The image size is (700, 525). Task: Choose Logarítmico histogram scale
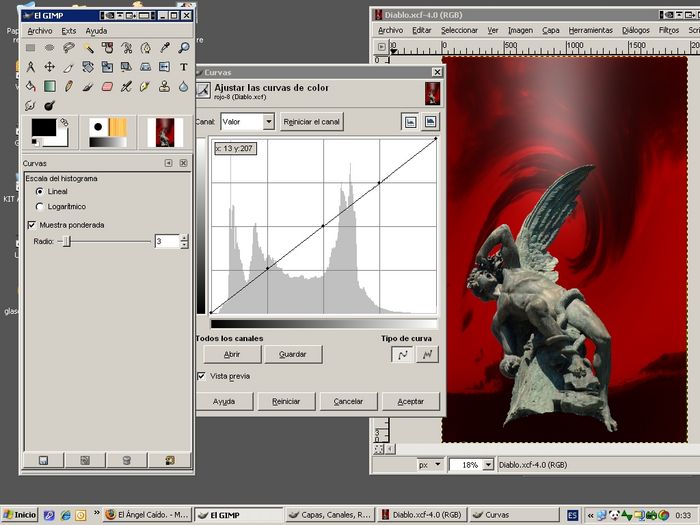40,207
